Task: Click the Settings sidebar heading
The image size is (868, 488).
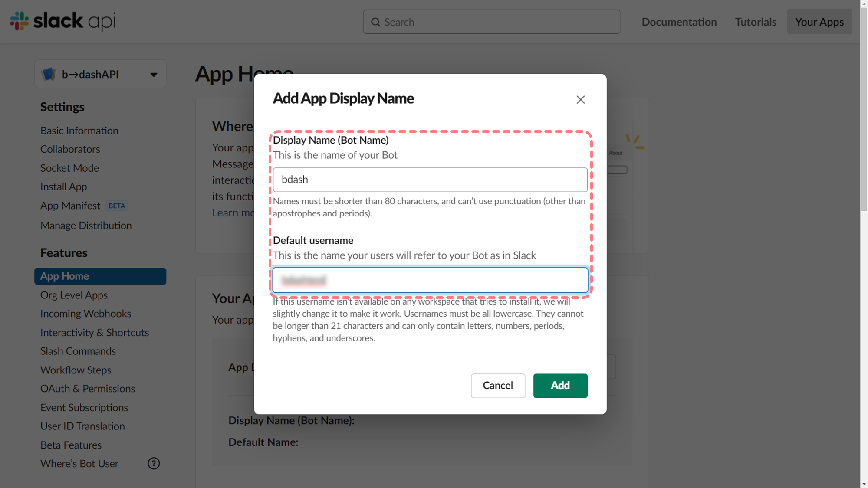Action: [62, 107]
